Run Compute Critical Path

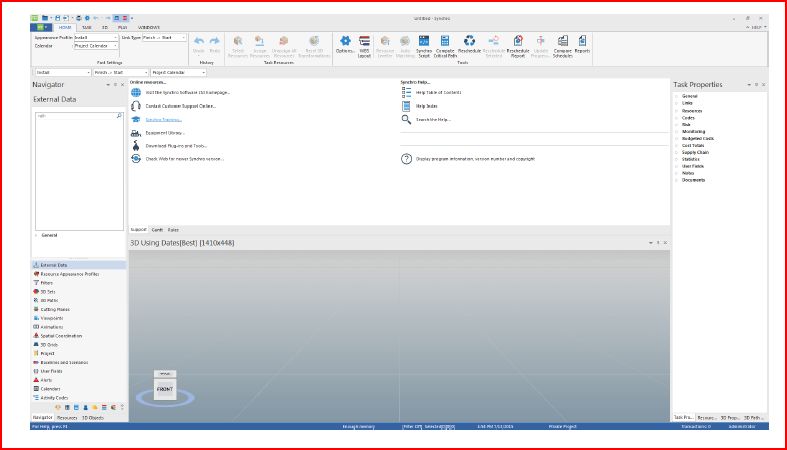[x=445, y=47]
